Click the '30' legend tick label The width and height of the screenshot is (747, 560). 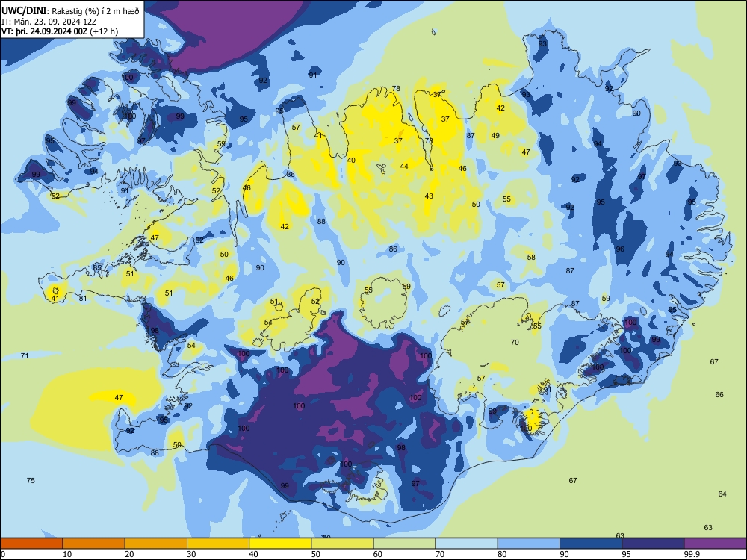[191, 554]
